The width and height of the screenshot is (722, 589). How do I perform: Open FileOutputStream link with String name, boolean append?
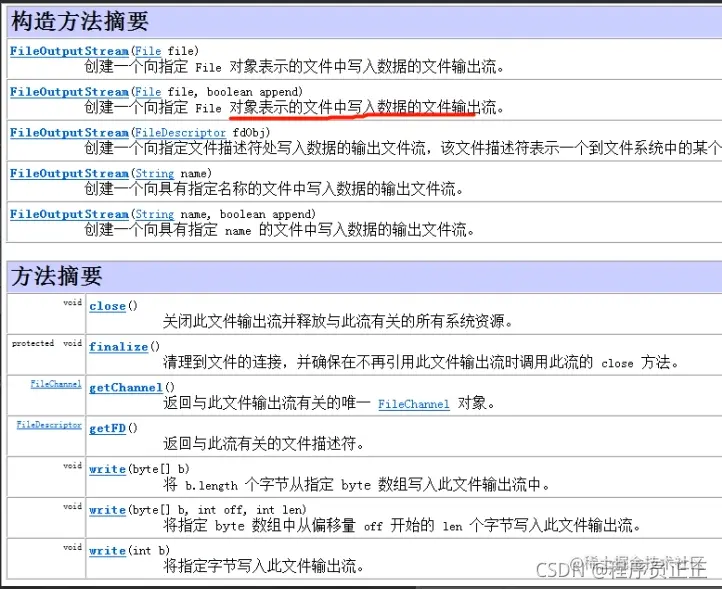(x=70, y=214)
